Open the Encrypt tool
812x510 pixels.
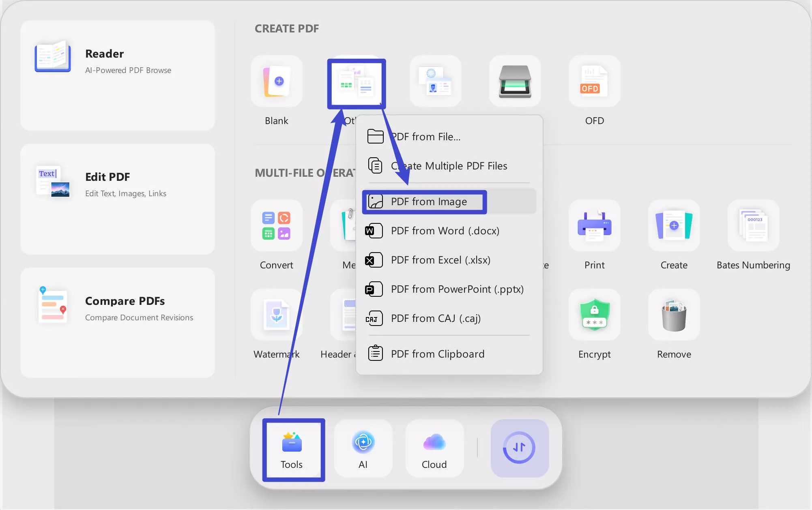pos(594,315)
